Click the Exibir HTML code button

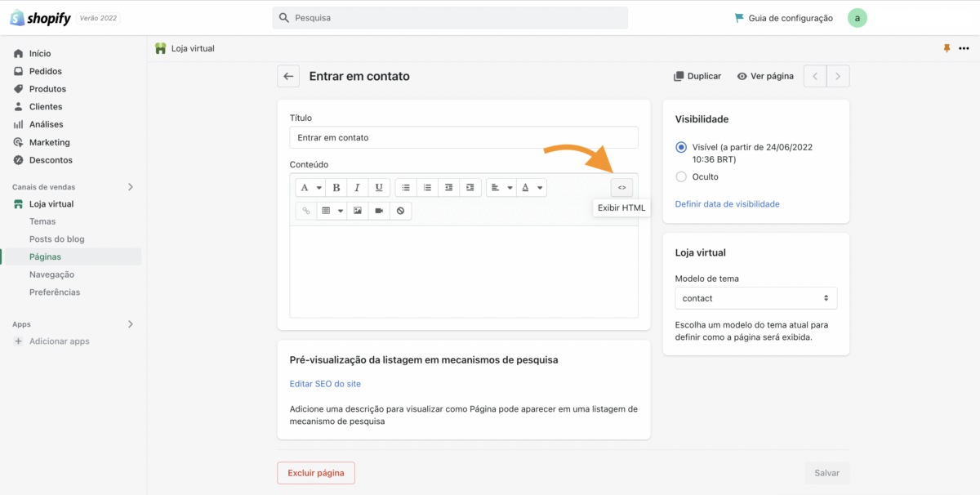pos(621,188)
